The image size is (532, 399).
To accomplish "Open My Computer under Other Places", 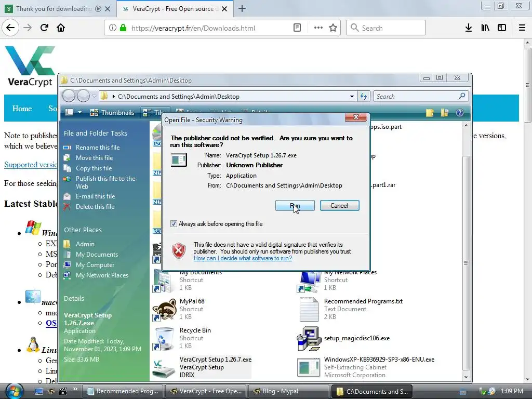I will pos(95,265).
